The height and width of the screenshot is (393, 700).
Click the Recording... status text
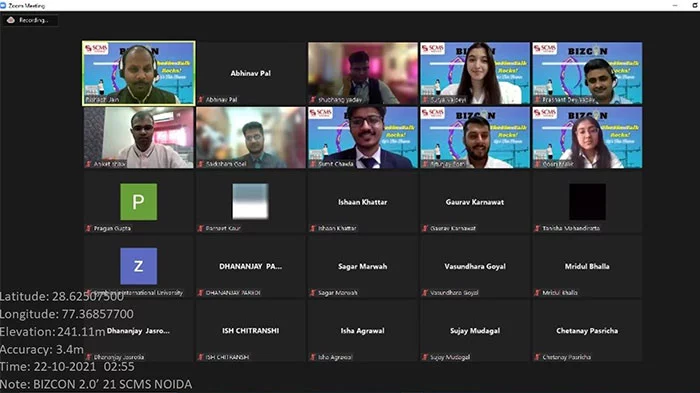33,20
